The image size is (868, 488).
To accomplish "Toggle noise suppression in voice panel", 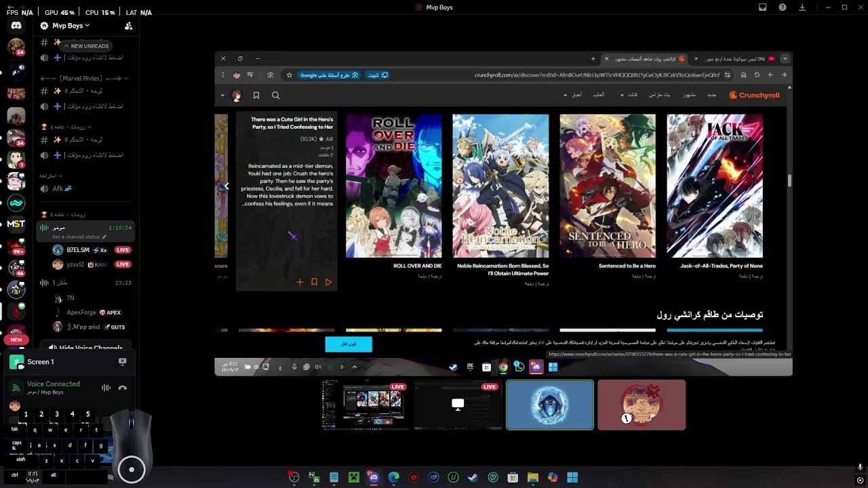I will tap(106, 388).
